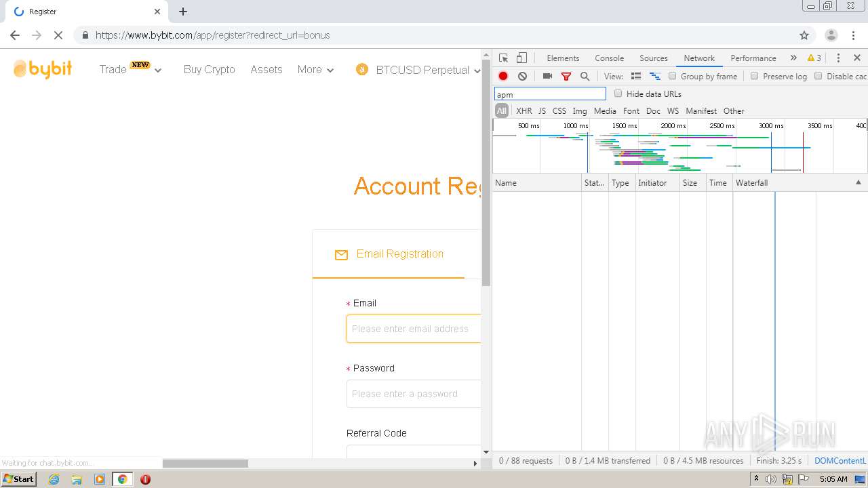Filter requests by CSS
This screenshot has width=868, height=488.
point(559,111)
